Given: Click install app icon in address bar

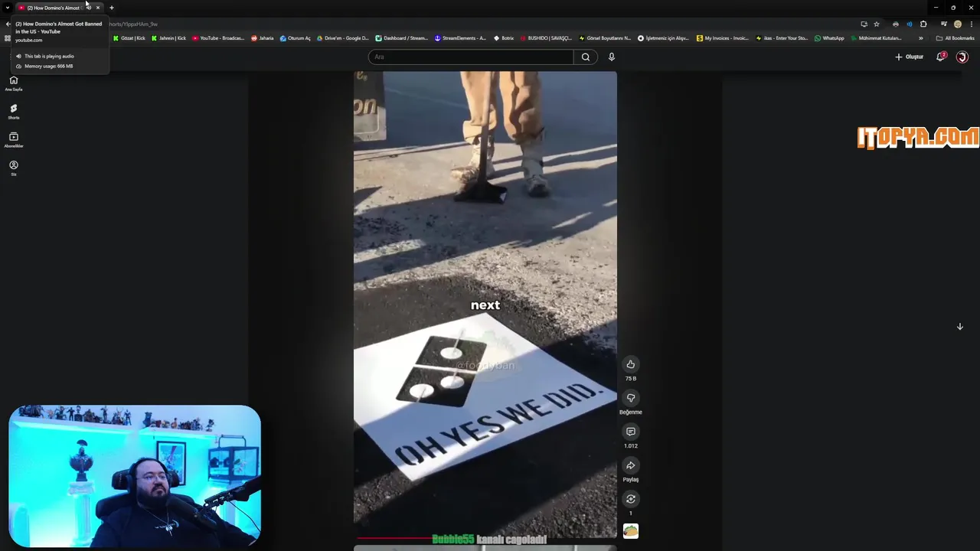Looking at the screenshot, I should click(864, 24).
